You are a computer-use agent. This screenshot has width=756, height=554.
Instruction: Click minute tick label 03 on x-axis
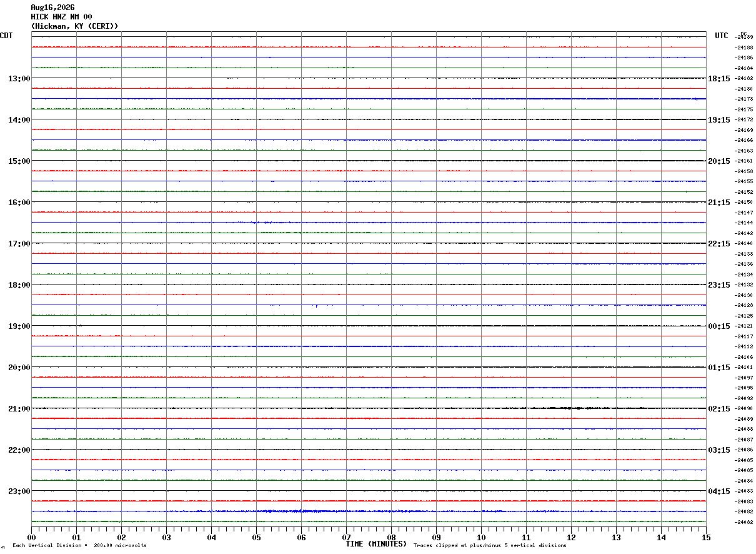tap(166, 537)
